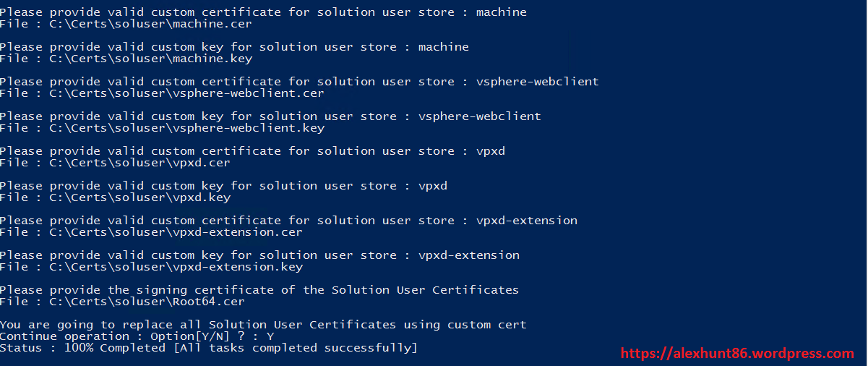Click the custom key prompt for vsphere-webclient
The width and height of the screenshot is (868, 366).
[x=270, y=116]
